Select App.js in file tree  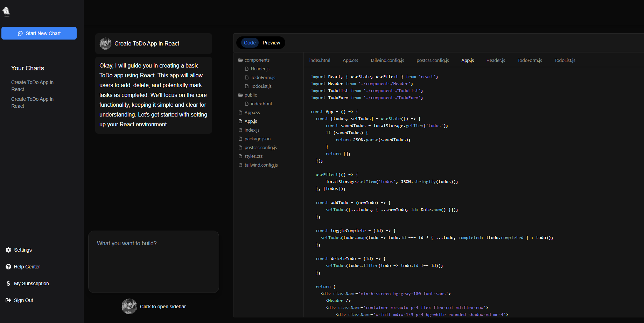tap(251, 121)
